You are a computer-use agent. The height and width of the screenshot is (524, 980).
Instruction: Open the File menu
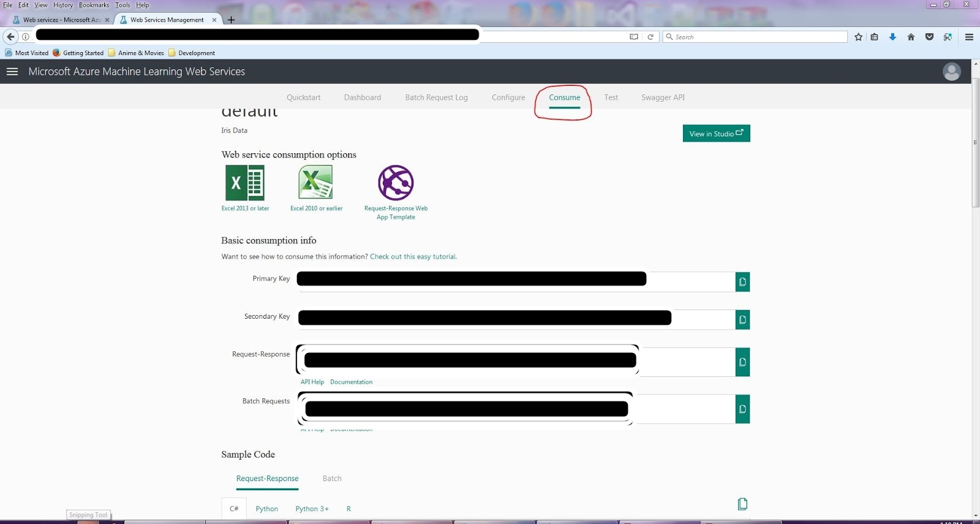7,5
